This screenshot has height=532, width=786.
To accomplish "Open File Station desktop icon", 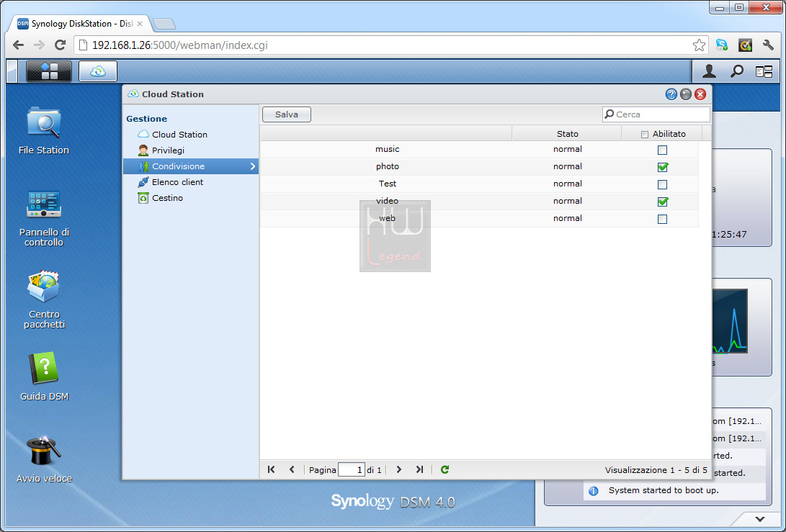I will tap(44, 130).
